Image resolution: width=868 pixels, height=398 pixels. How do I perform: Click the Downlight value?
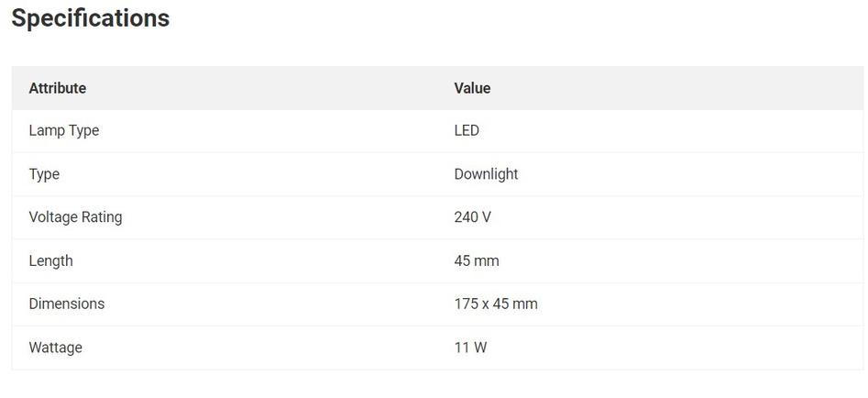(x=486, y=174)
